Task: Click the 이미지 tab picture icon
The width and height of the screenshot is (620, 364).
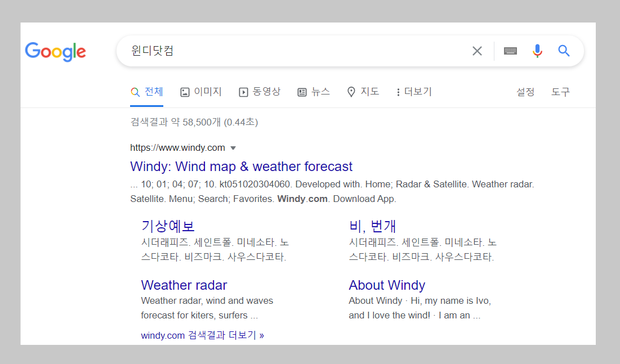Action: point(185,92)
